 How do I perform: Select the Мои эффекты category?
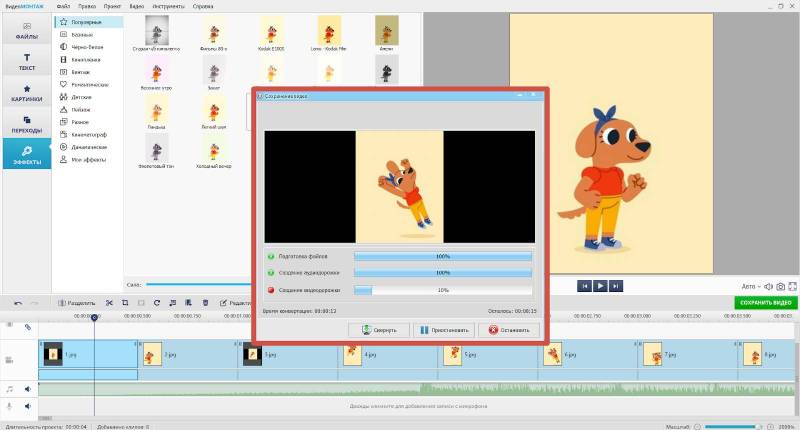click(x=89, y=160)
